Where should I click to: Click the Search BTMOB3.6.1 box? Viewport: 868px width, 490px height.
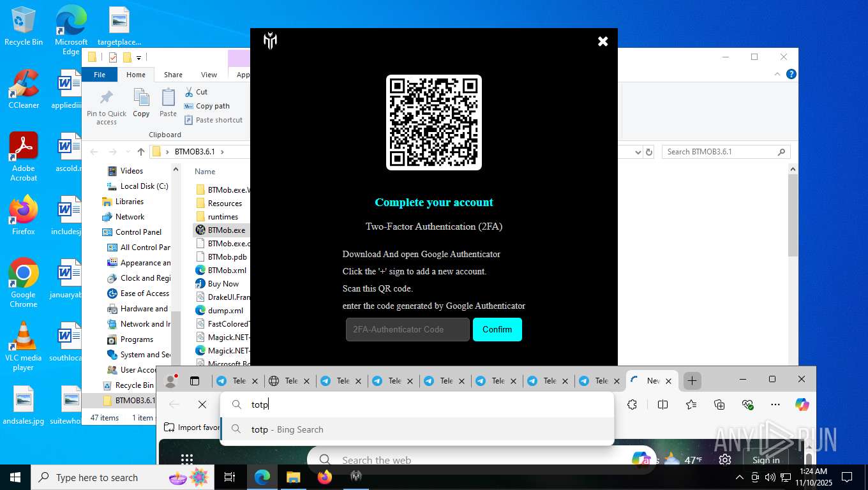click(726, 152)
